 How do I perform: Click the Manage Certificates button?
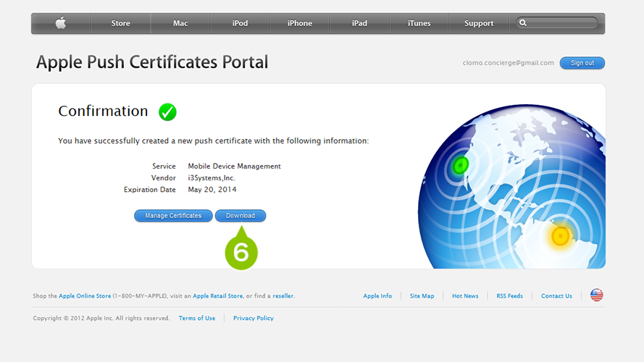click(173, 216)
